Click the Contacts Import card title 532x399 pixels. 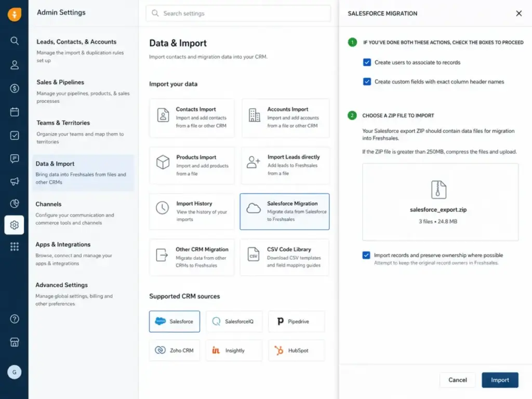click(196, 109)
